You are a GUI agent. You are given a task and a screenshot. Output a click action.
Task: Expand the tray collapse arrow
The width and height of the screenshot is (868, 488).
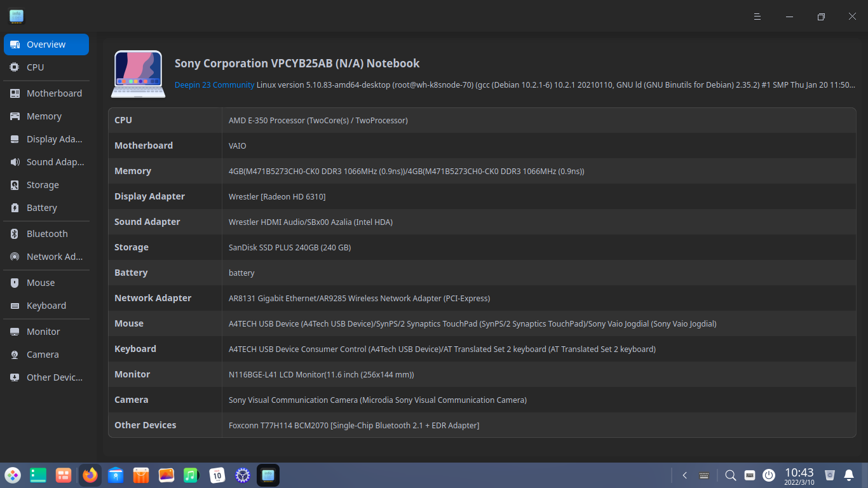coord(685,475)
